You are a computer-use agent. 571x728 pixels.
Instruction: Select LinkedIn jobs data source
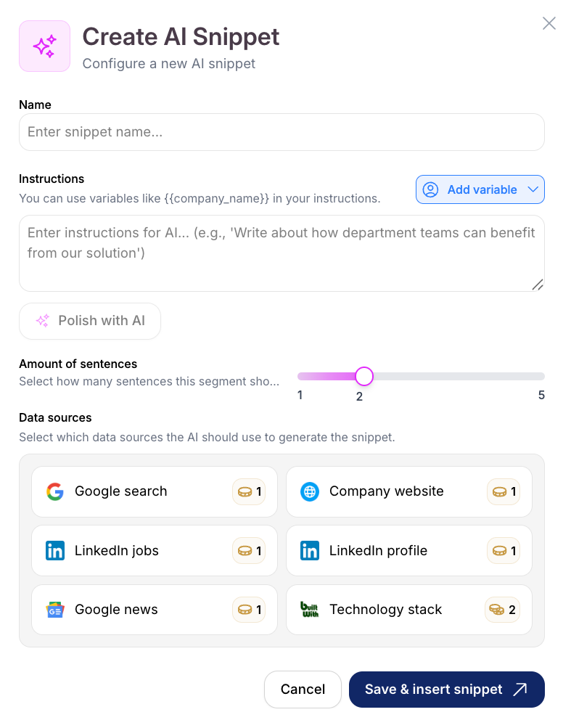pos(154,551)
